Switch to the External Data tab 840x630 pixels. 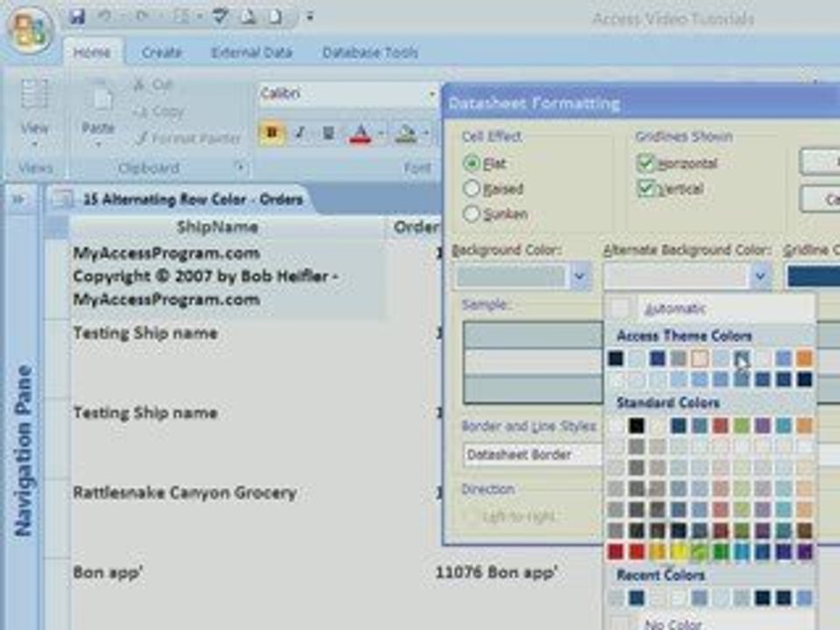[251, 52]
